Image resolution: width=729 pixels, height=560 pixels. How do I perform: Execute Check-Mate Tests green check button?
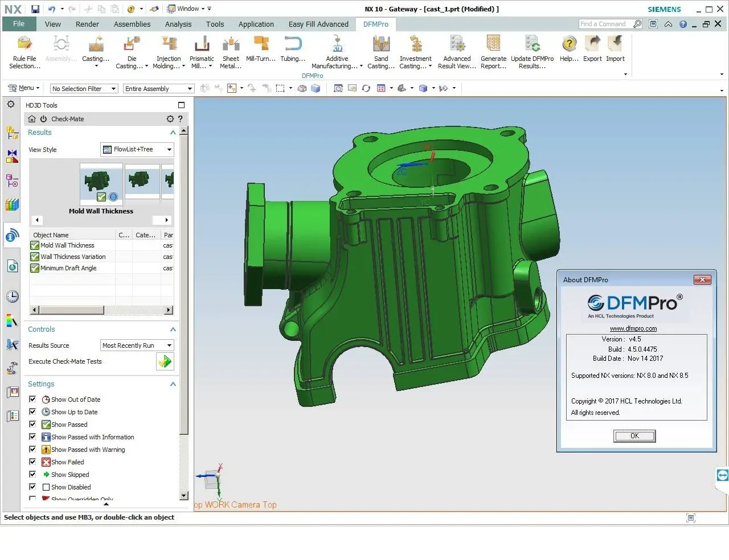(165, 361)
